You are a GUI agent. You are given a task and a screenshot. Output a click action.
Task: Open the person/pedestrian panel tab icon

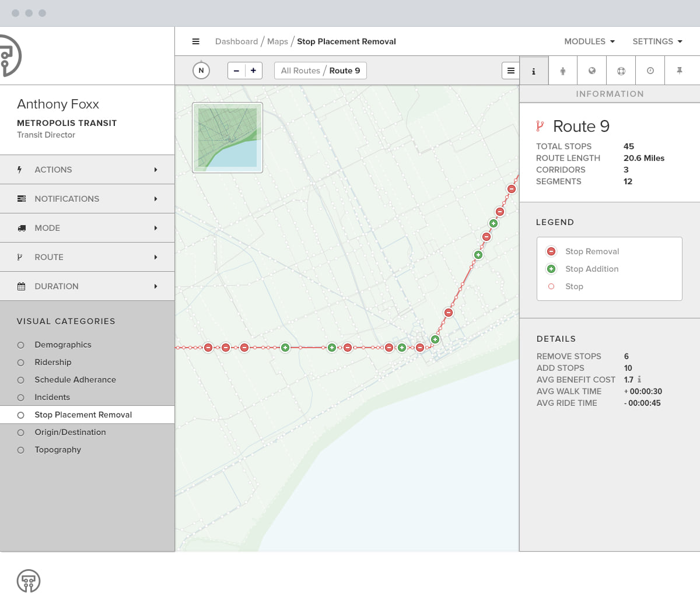click(x=563, y=71)
